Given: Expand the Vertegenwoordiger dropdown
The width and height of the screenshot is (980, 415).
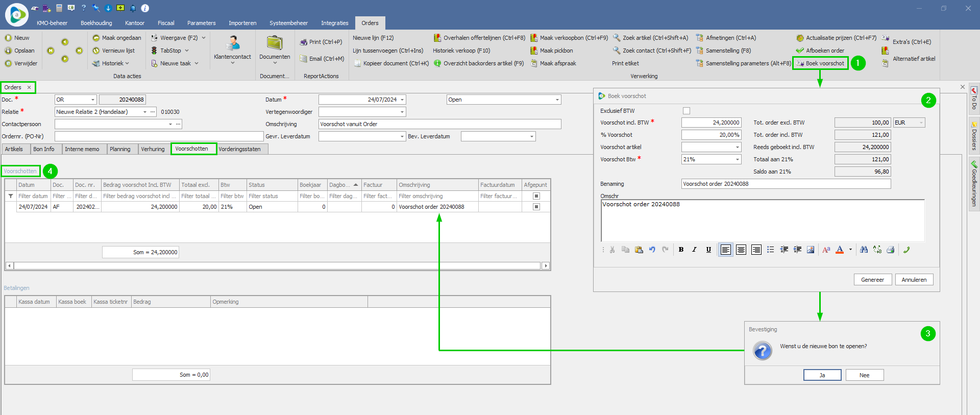Looking at the screenshot, I should (x=402, y=112).
